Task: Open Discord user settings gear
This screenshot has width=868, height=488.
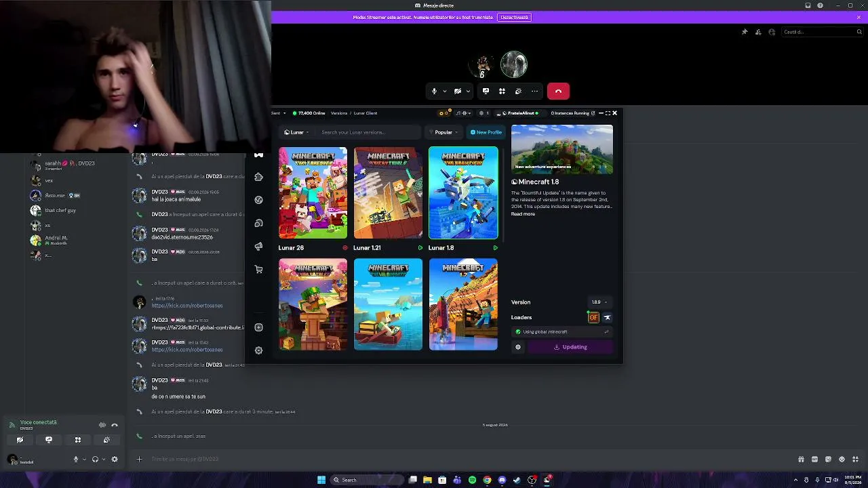Action: click(x=115, y=459)
